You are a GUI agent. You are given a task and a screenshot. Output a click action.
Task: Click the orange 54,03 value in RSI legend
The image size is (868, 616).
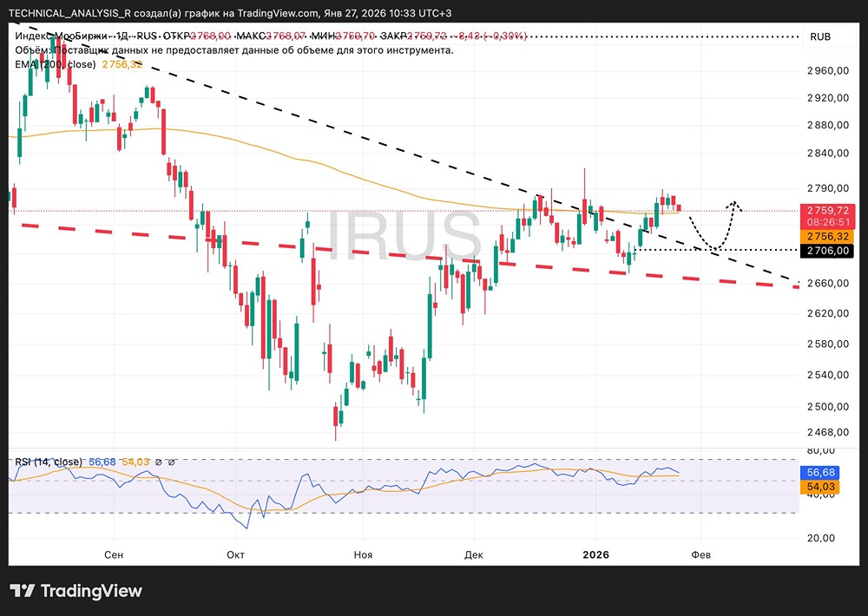(135, 462)
